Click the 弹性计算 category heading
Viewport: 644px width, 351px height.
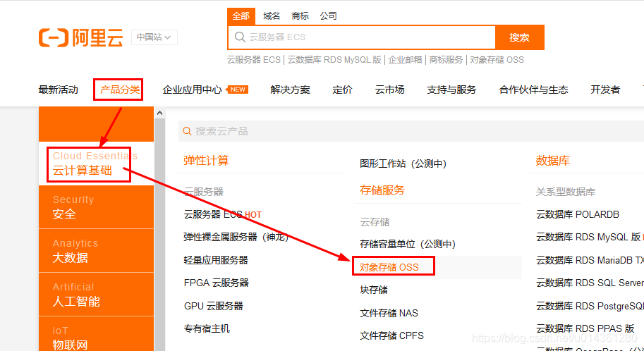206,161
